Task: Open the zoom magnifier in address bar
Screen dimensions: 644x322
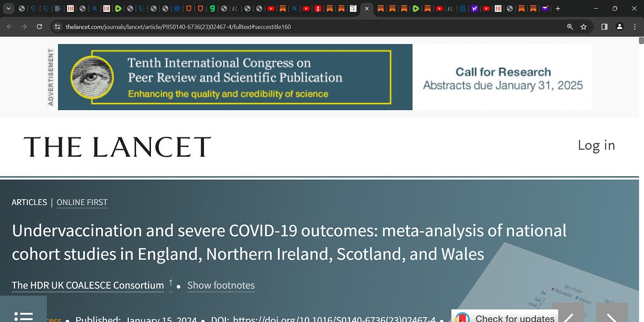Action: coord(570,26)
